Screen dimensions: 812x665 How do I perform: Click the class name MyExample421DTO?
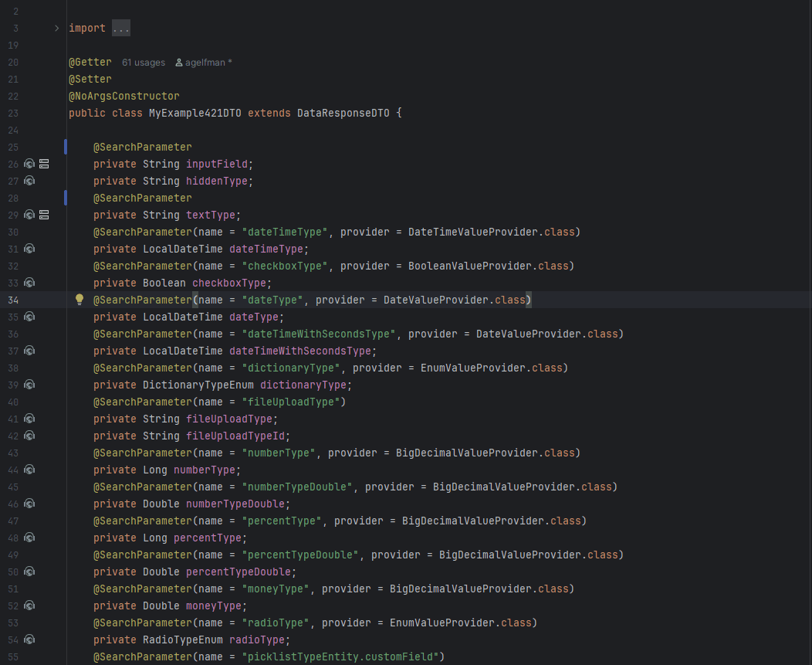click(x=195, y=113)
